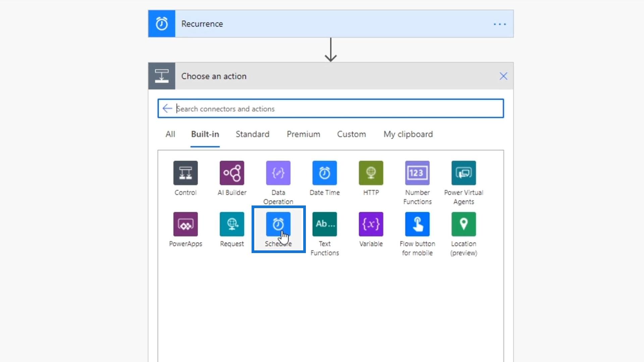Screen dimensions: 644x362
Task: Open the Variable connector
Action: click(371, 224)
